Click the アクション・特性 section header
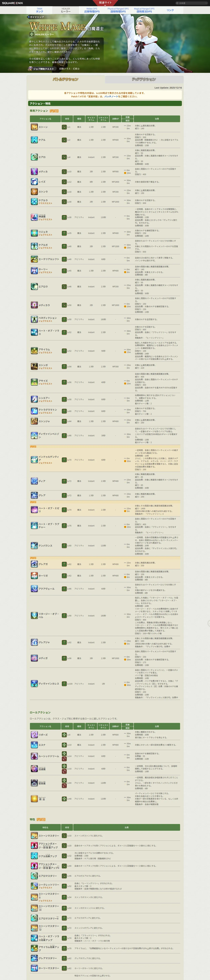 (x=105, y=104)
